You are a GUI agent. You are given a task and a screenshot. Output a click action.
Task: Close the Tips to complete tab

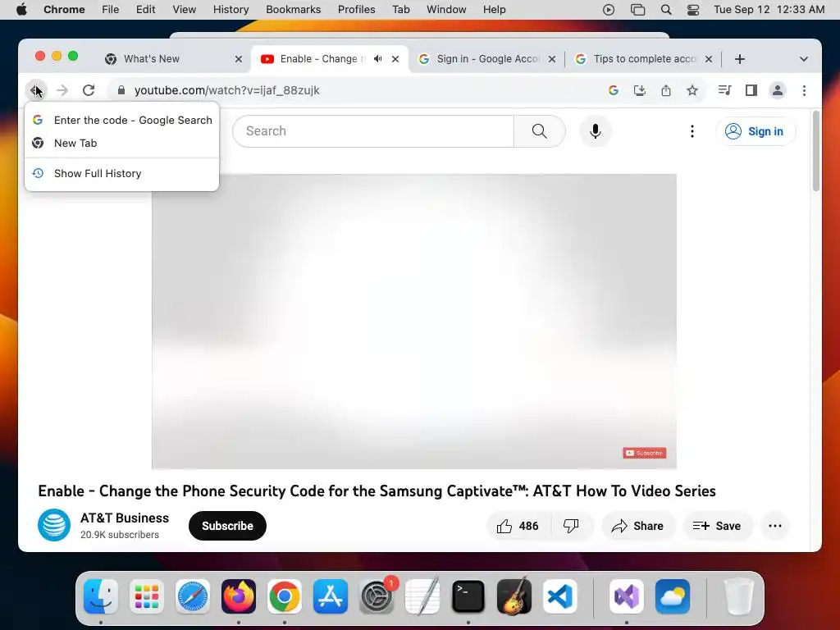[x=709, y=59]
